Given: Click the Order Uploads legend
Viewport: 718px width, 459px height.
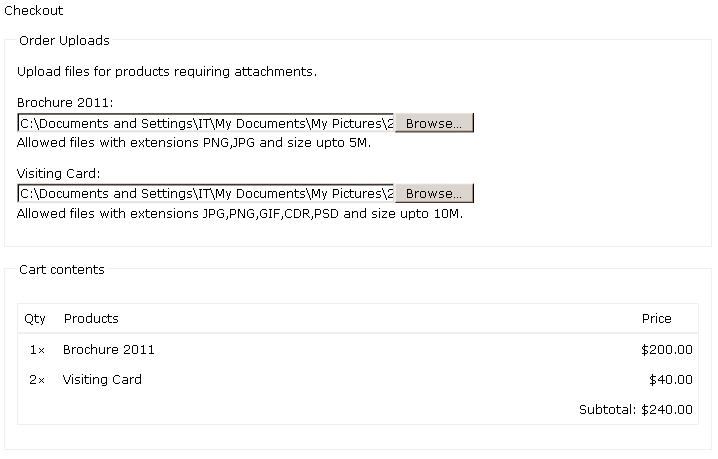Looking at the screenshot, I should 64,41.
